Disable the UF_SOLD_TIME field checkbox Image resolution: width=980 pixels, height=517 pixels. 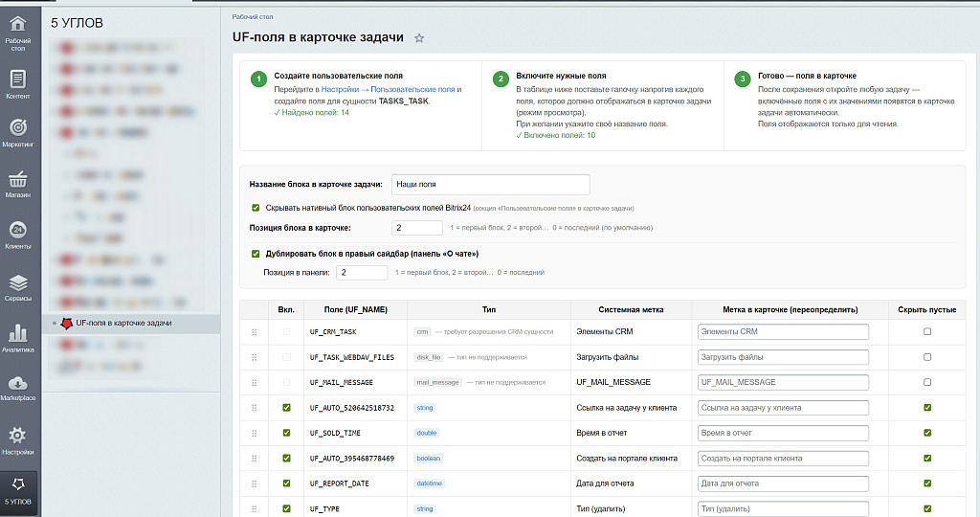(x=286, y=433)
